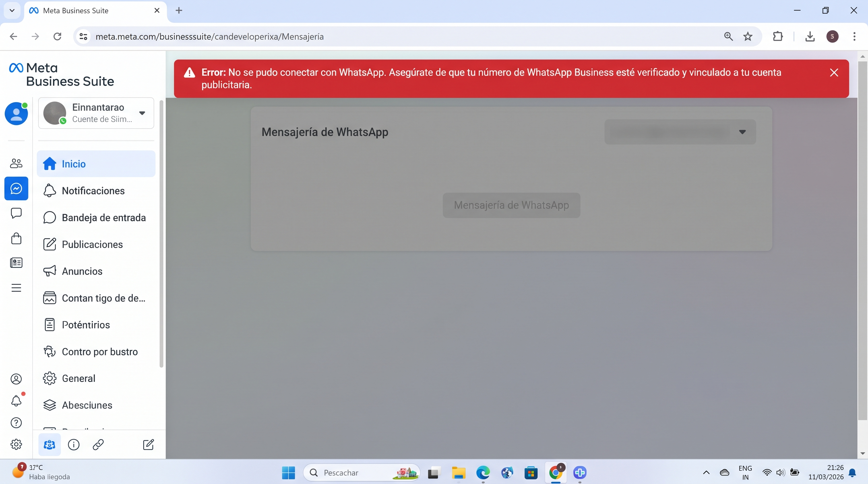Open the help question mark icon

[x=16, y=423]
